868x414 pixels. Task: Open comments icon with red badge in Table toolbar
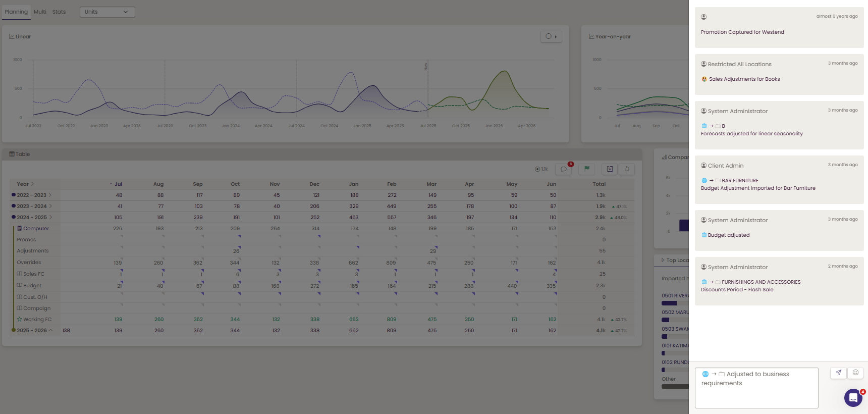pos(564,169)
